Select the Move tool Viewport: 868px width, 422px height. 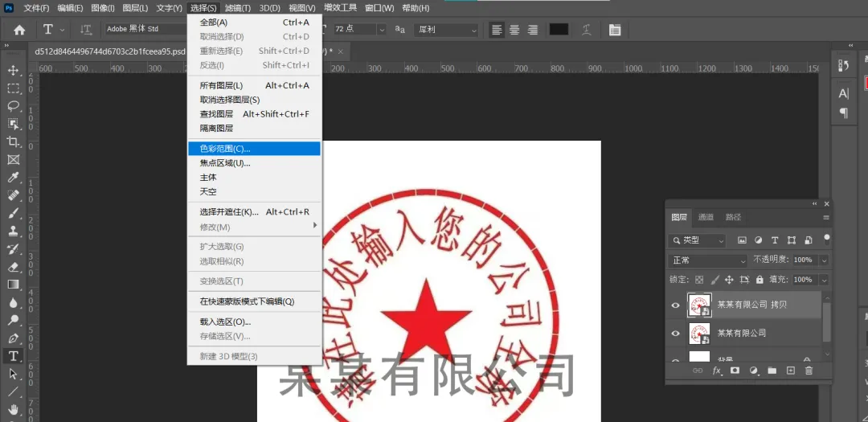(x=14, y=71)
